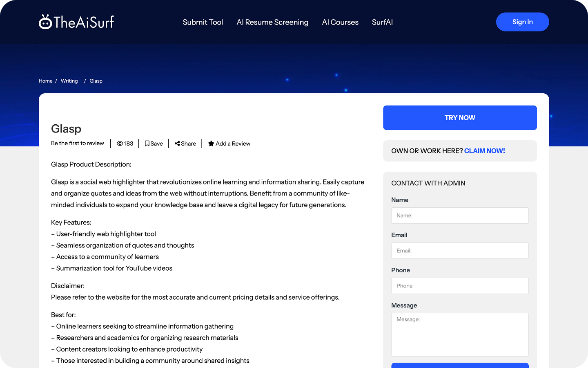Click the 'Best for:' text
The image size is (588, 368).
(x=63, y=315)
